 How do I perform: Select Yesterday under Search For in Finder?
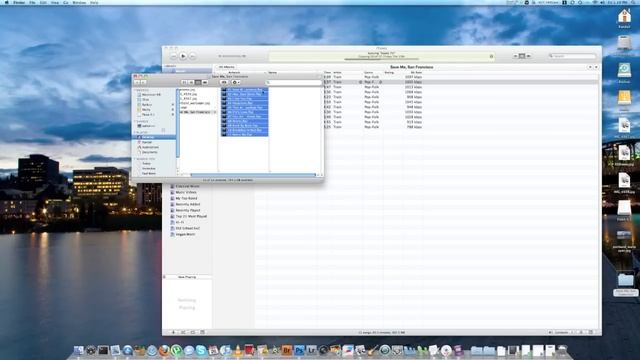[x=148, y=169]
